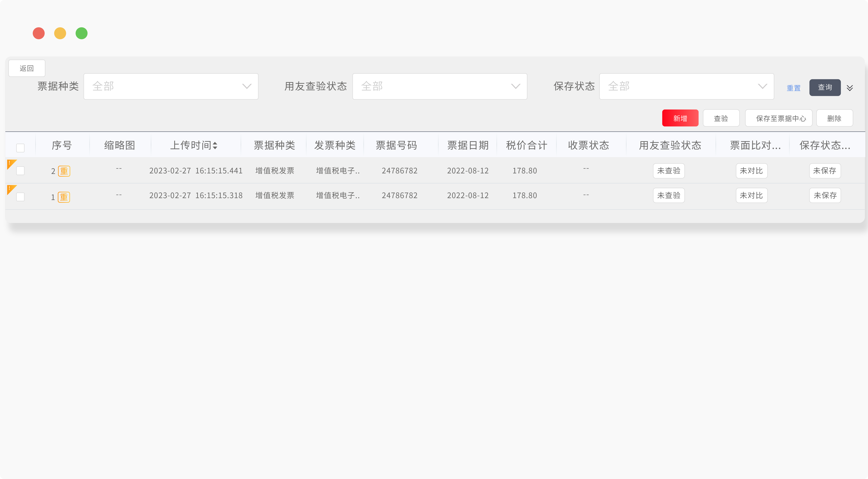
Task: Click the orange warning corner flag on row 1
Action: [x=10, y=189]
